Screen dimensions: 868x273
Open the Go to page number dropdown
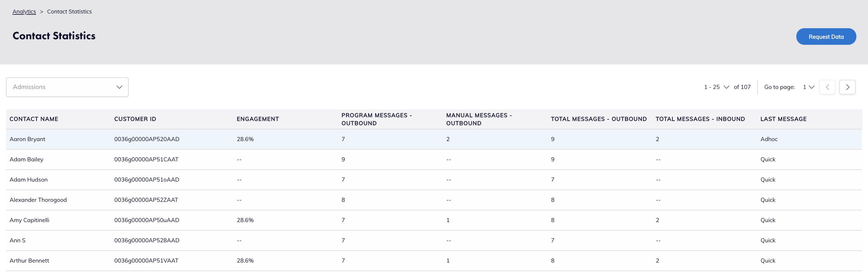(808, 87)
